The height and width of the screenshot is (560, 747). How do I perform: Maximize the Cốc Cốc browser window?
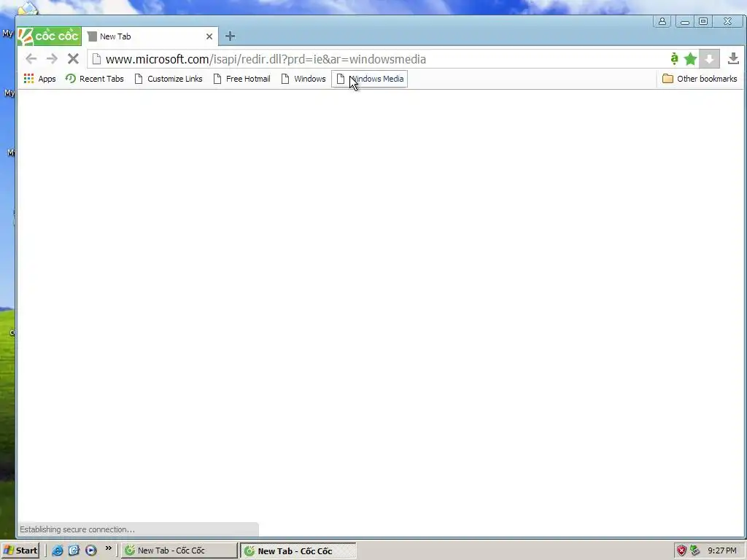coord(703,21)
